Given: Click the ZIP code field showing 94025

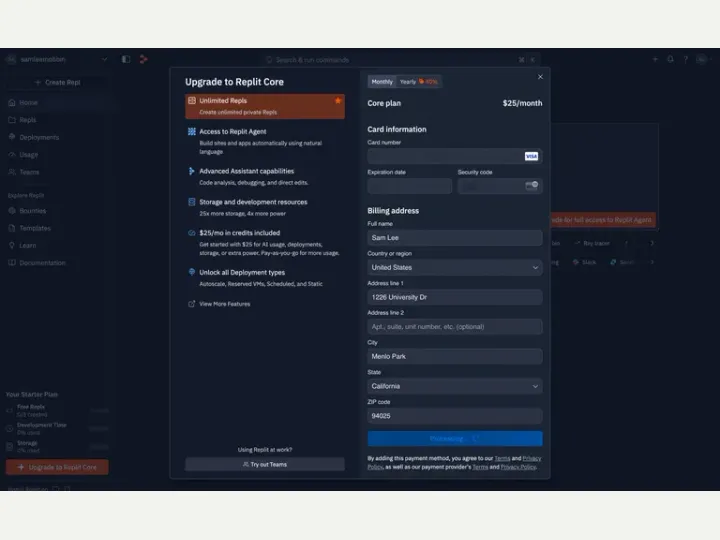Looking at the screenshot, I should (455, 416).
